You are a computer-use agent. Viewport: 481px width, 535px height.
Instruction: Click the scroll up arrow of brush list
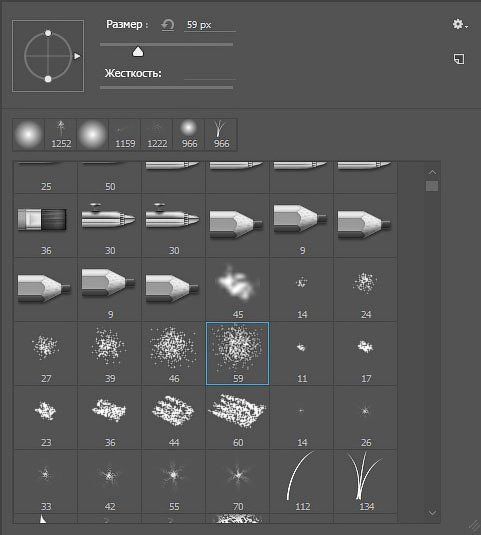click(432, 172)
